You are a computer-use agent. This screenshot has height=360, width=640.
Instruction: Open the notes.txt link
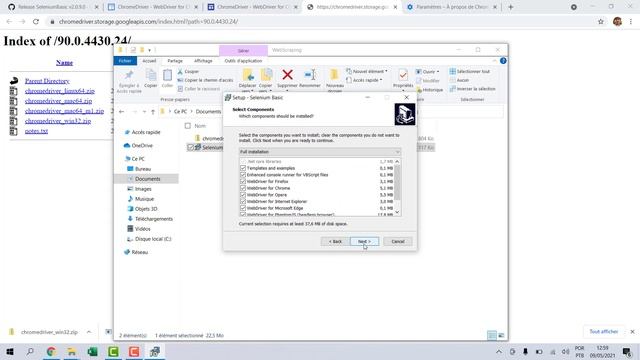tap(36, 131)
